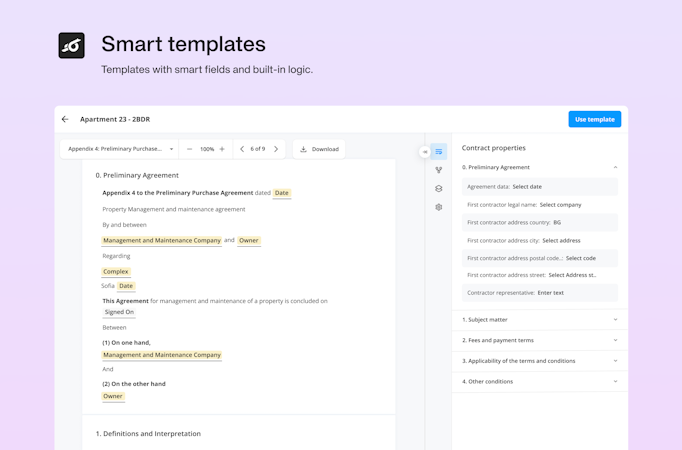The width and height of the screenshot is (682, 450).
Task: Select date in Agreement data field
Action: 527,187
